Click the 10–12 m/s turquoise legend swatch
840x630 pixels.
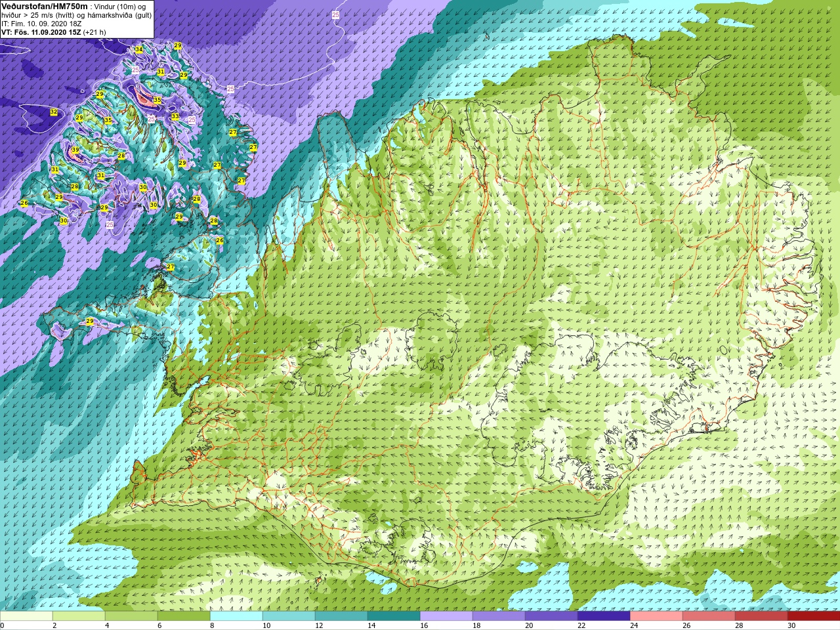tap(289, 616)
